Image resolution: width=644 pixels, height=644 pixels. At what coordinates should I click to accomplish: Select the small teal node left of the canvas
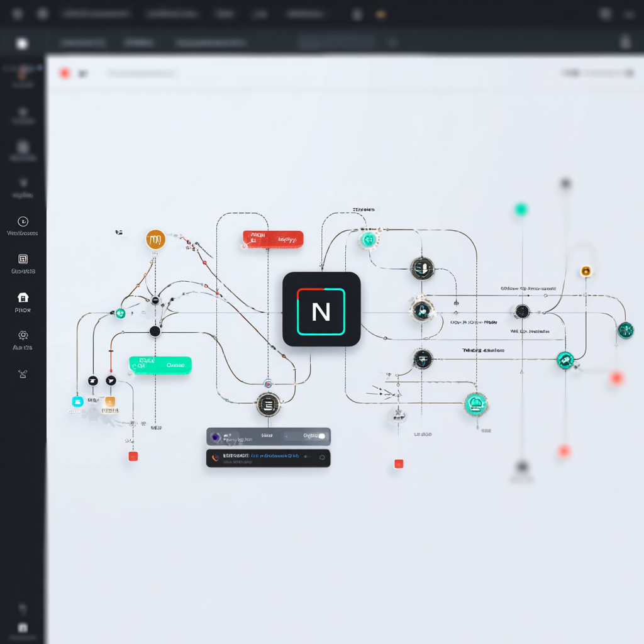coord(120,314)
